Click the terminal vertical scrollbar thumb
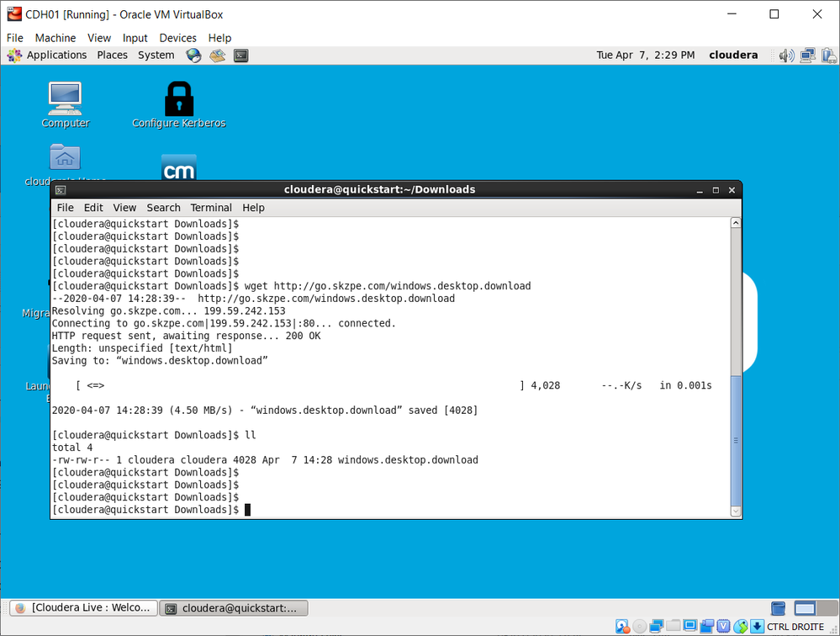The image size is (840, 636). coord(736,441)
